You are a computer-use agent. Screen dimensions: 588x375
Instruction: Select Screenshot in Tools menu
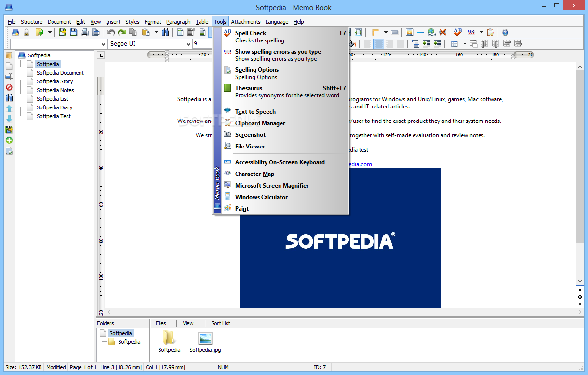pos(284,135)
